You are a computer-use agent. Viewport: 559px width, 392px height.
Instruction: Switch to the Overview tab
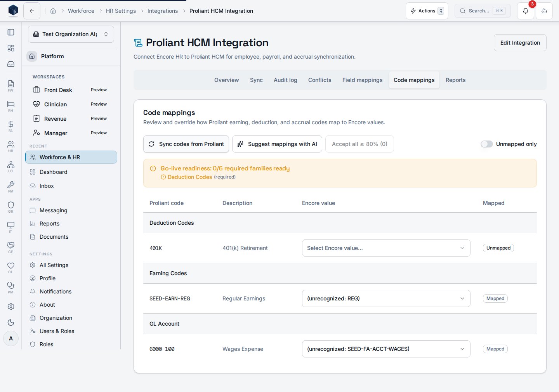coord(226,80)
